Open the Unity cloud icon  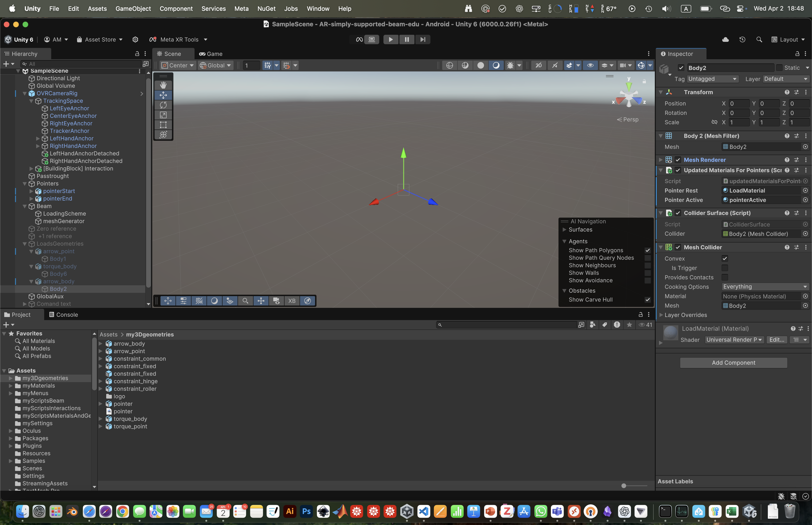pos(726,39)
